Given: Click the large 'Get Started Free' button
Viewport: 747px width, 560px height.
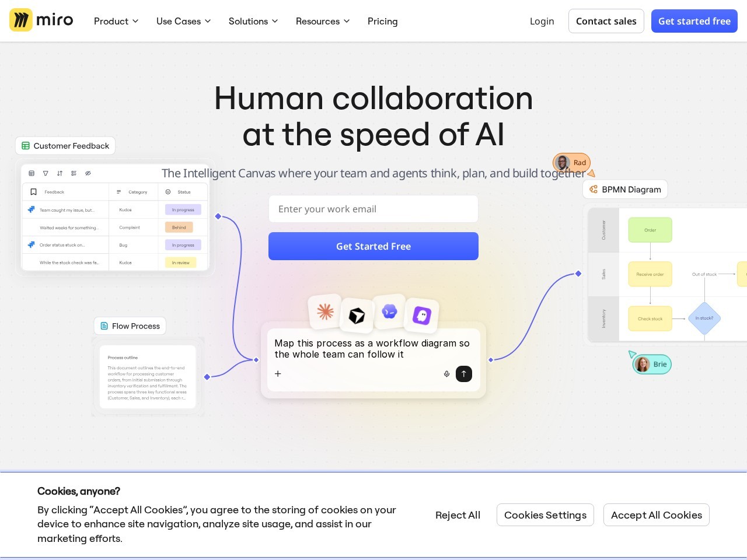Looking at the screenshot, I should pyautogui.click(x=373, y=246).
